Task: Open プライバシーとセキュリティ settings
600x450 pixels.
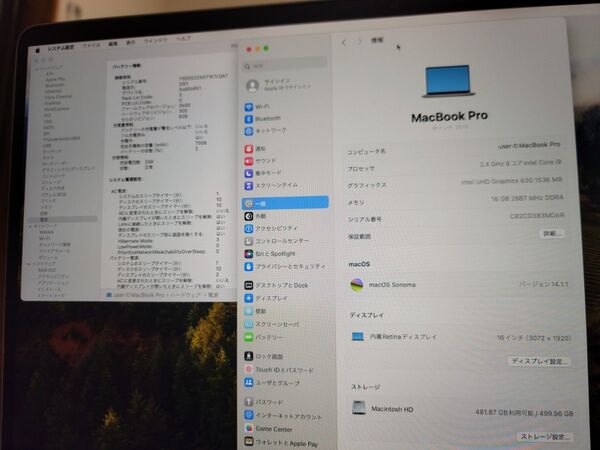Action: 285,266
